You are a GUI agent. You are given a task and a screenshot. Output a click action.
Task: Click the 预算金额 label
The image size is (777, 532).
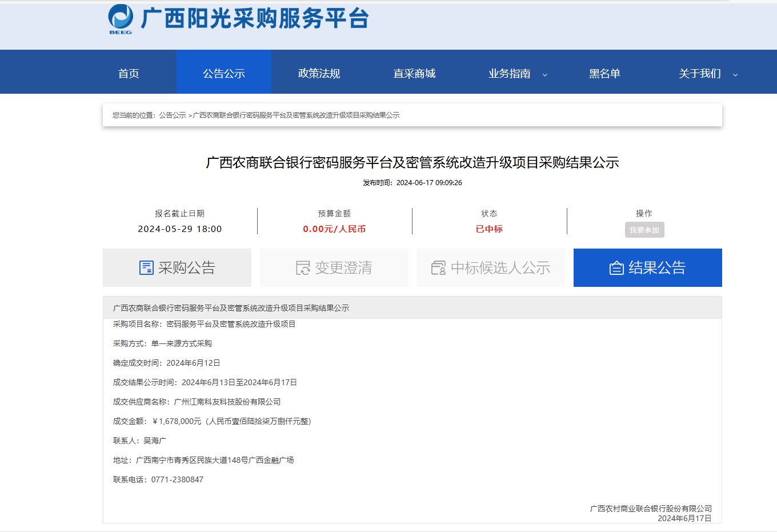pyautogui.click(x=334, y=213)
